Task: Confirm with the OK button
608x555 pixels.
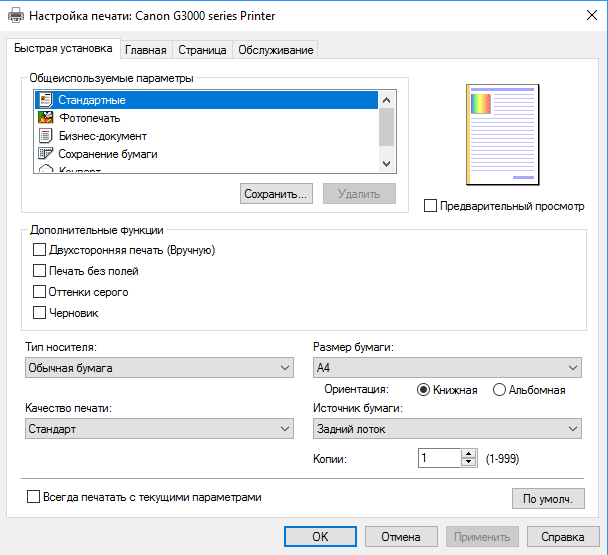Action: point(320,537)
